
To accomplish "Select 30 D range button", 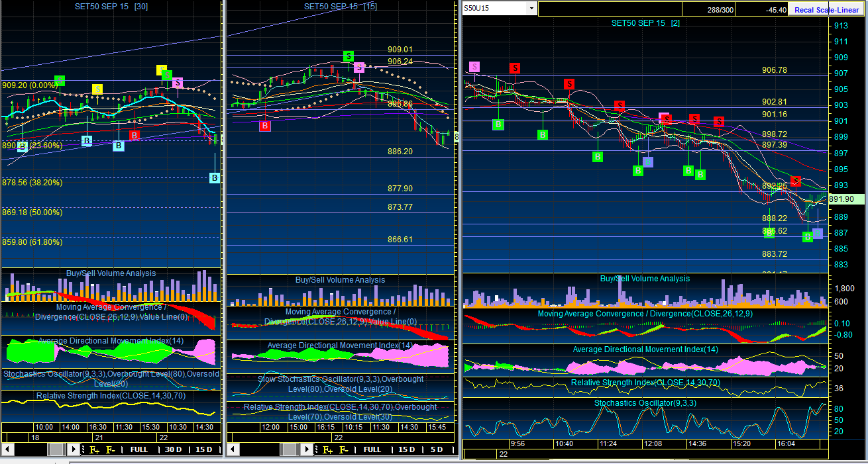I will tap(173, 449).
